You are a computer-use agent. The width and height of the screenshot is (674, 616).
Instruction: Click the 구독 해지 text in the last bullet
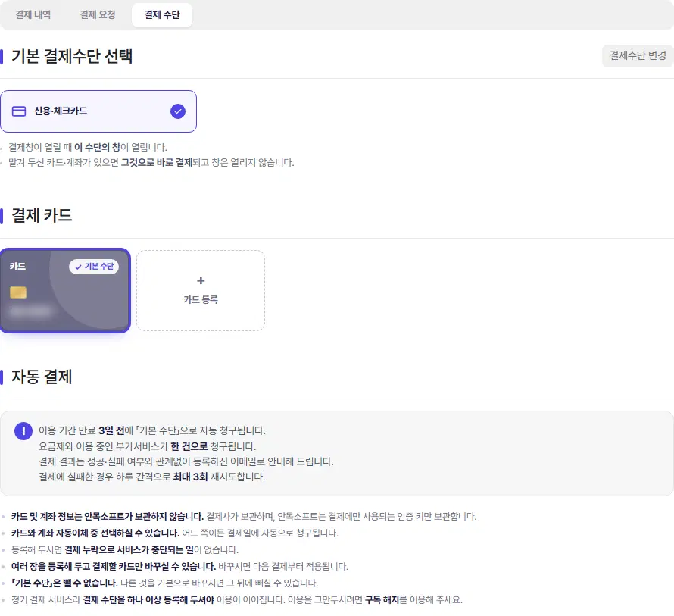coord(382,599)
